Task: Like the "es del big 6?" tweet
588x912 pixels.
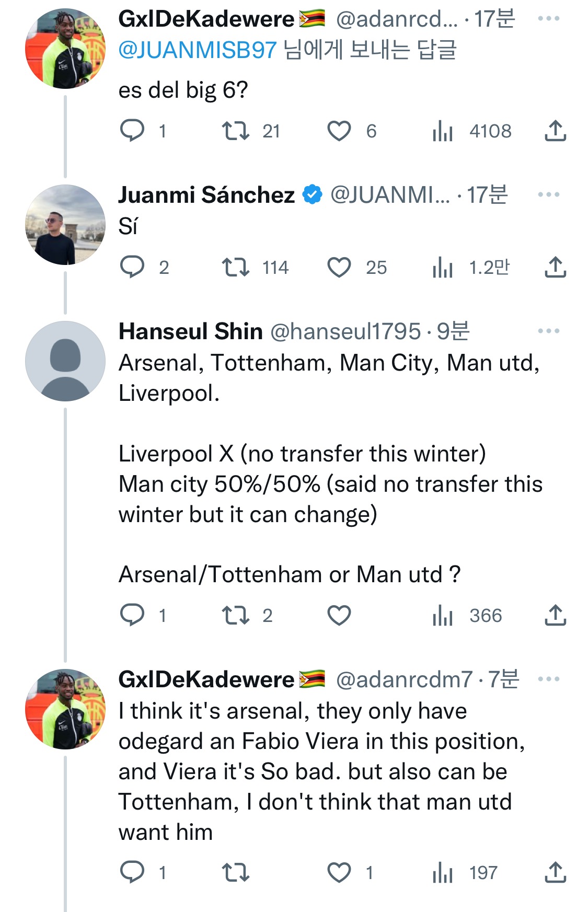Action: pyautogui.click(x=339, y=131)
